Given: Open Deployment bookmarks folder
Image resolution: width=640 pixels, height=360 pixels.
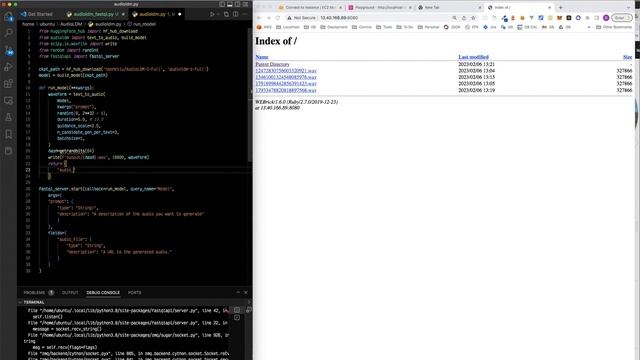Looking at the screenshot, I should pyautogui.click(x=334, y=27).
